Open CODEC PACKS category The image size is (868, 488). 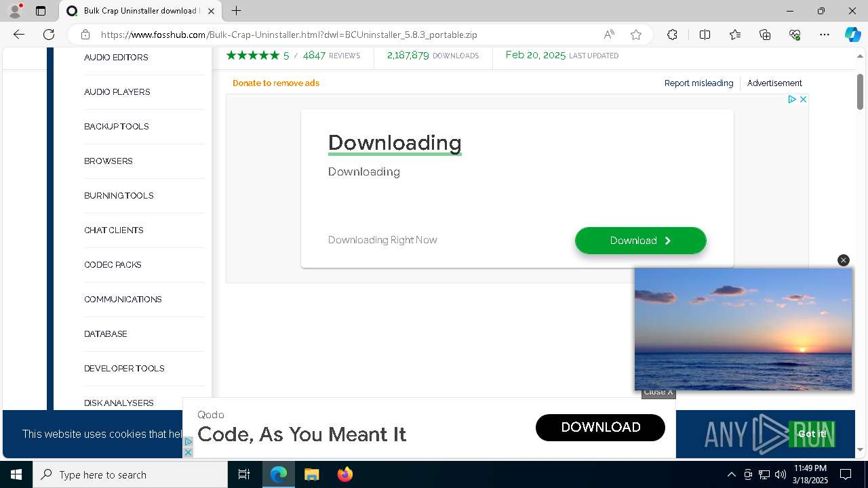(113, 265)
